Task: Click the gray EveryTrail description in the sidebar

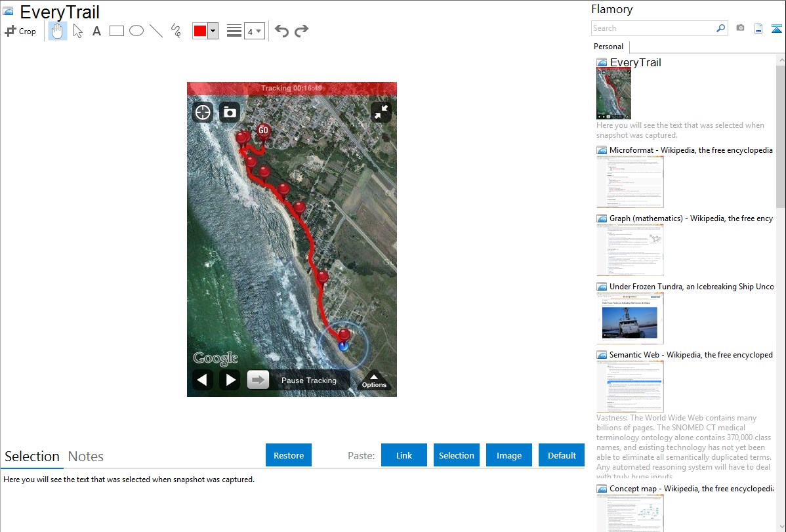Action: pos(680,131)
